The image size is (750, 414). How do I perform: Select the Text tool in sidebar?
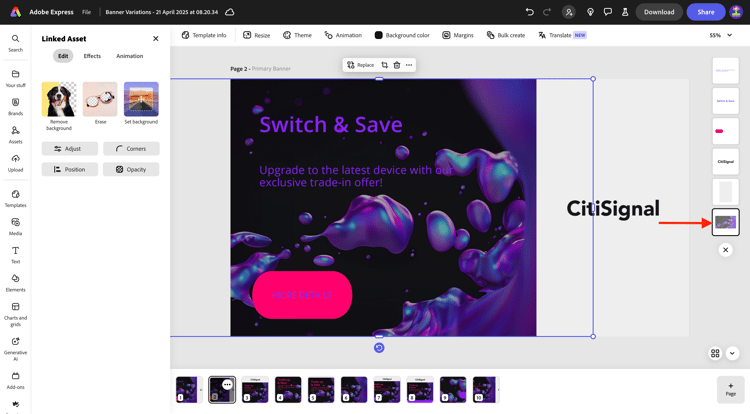click(x=15, y=255)
